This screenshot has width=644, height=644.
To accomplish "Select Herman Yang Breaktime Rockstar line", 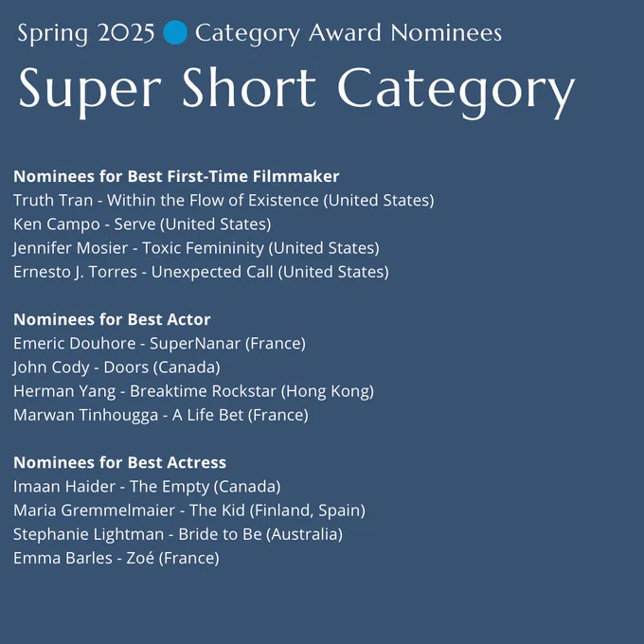I will click(193, 391).
